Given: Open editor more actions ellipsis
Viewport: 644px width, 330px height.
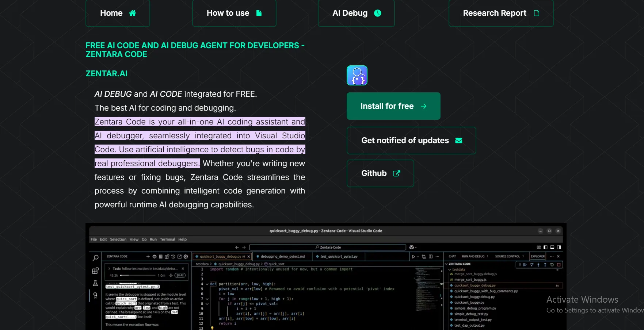Looking at the screenshot, I should point(437,257).
